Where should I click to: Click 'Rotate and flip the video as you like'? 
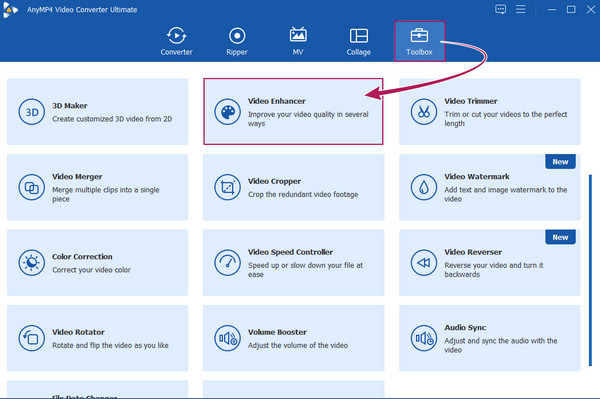110,345
